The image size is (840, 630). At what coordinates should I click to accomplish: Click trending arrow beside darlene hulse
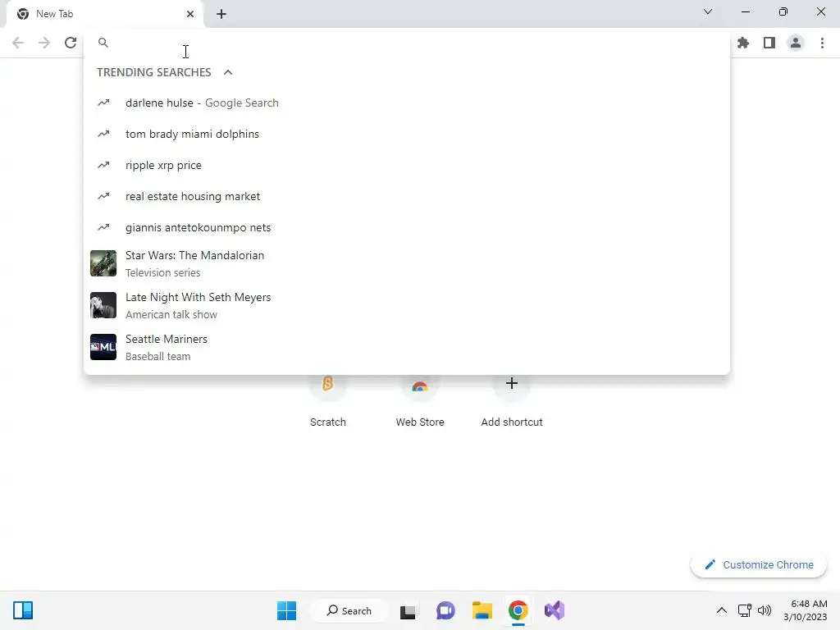103,103
